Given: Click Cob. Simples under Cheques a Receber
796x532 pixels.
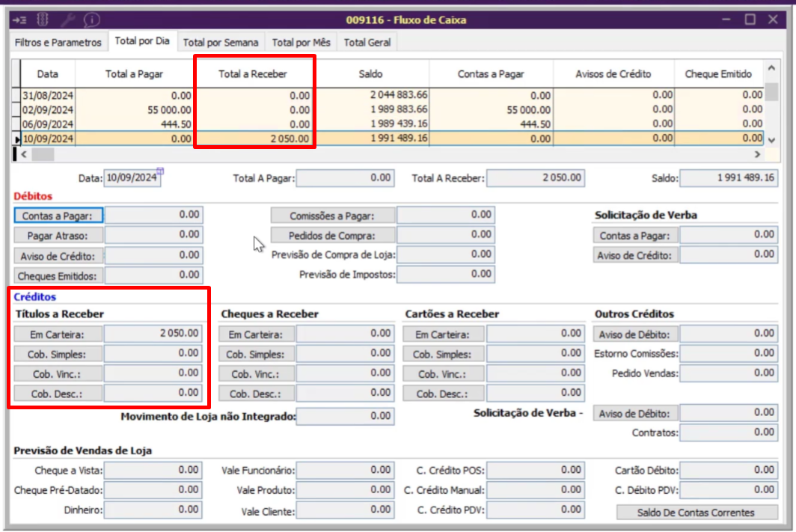Looking at the screenshot, I should (257, 355).
